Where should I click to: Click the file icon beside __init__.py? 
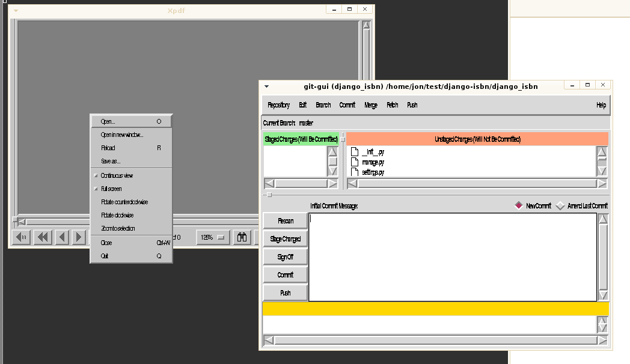tap(354, 153)
